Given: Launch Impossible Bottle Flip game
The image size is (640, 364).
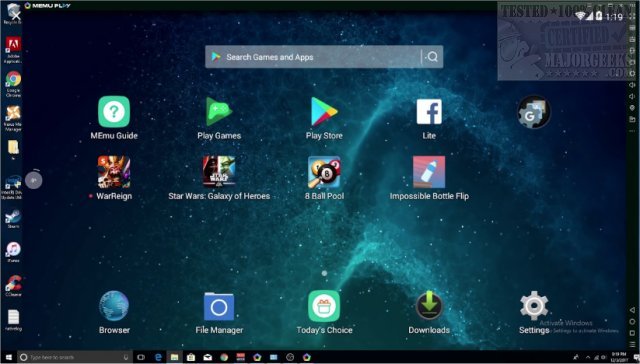Looking at the screenshot, I should (429, 172).
